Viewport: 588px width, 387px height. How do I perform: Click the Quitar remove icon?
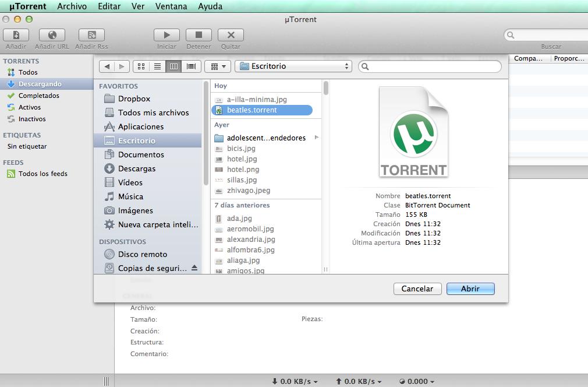[x=231, y=36]
